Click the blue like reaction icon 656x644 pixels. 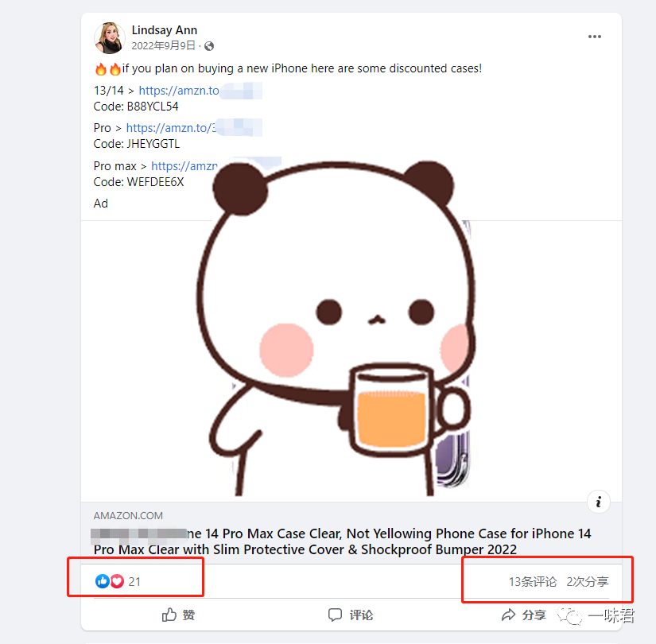(x=102, y=581)
